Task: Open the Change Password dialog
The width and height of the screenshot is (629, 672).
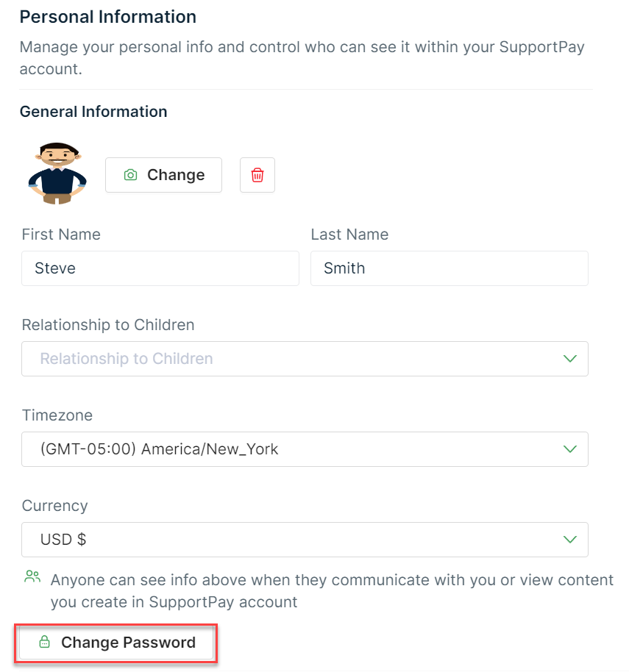Action: coord(116,643)
